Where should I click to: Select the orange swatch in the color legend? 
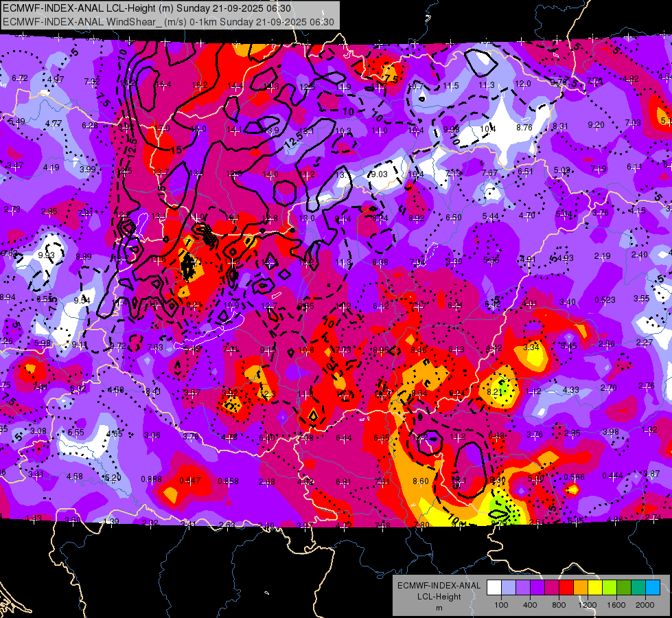[581, 588]
